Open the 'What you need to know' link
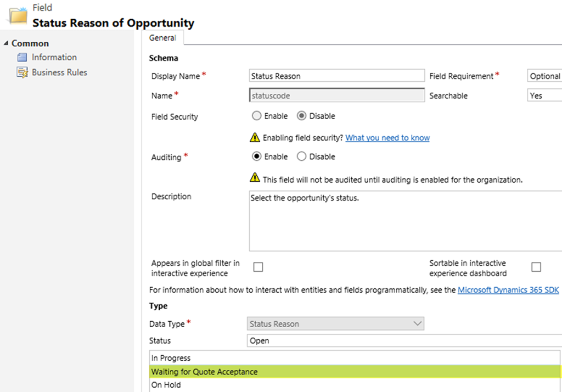562x392 pixels. pos(387,138)
